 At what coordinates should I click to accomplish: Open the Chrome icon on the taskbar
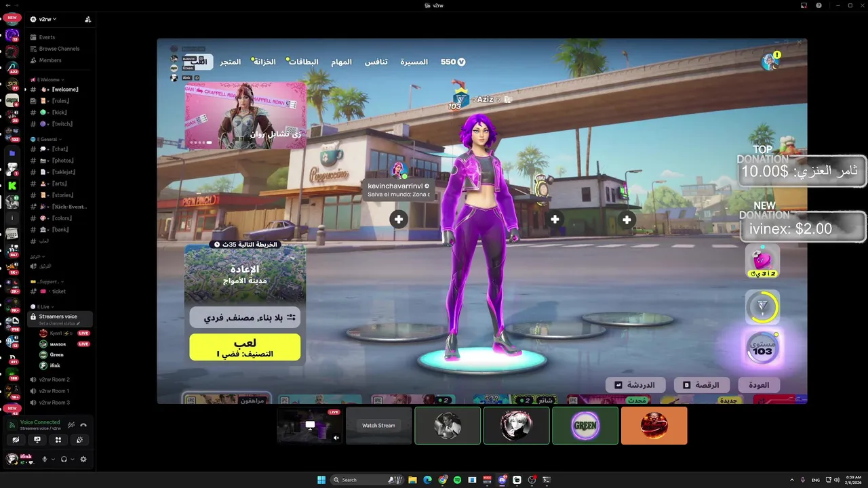(x=442, y=480)
